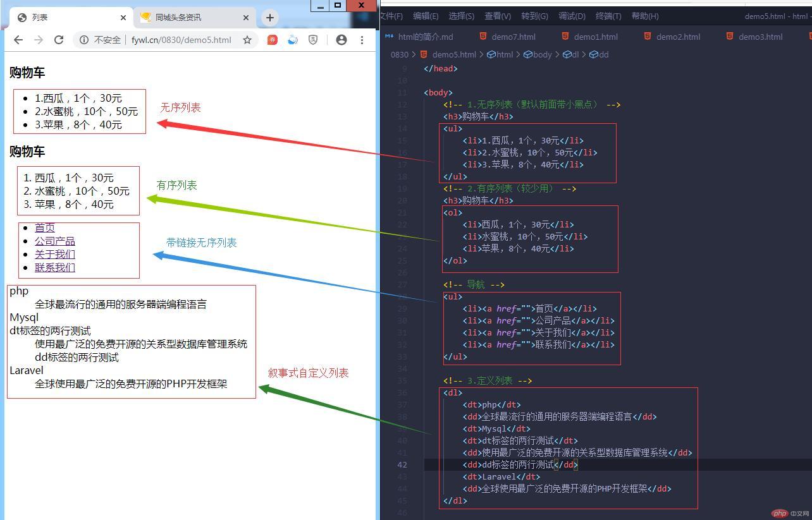812x520 pixels.
Task: Click ordered list item 苹果，8个，40元
Action: (74, 205)
